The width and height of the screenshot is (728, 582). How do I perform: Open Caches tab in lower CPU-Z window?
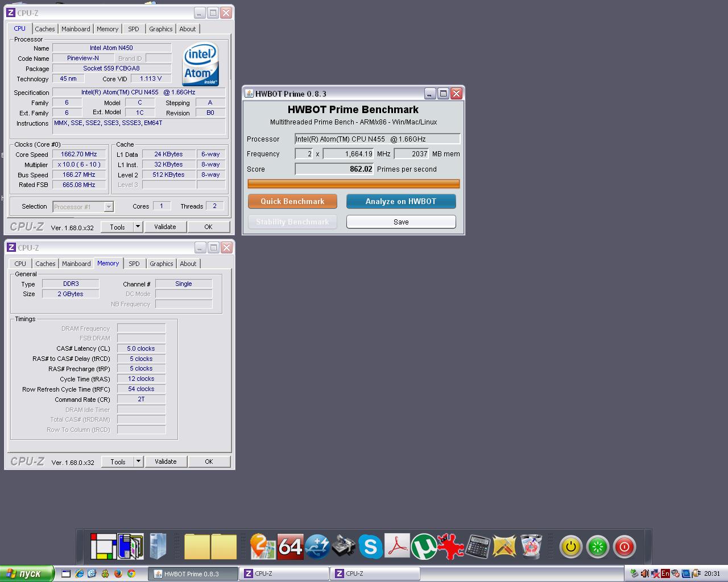[x=45, y=264]
